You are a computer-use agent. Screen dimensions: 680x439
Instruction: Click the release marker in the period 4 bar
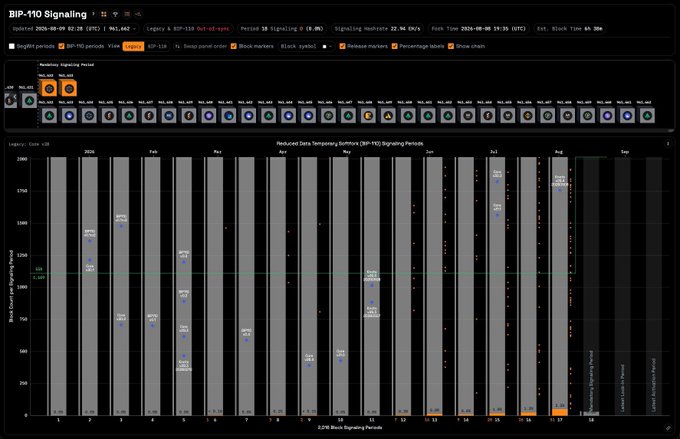[152, 325]
